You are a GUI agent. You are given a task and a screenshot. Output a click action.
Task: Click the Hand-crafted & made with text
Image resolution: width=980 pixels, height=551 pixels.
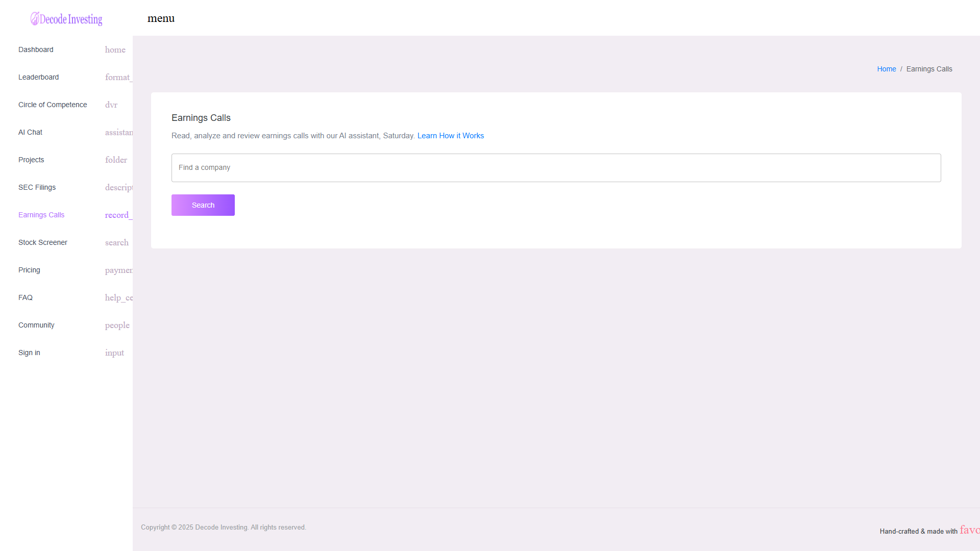tap(919, 532)
